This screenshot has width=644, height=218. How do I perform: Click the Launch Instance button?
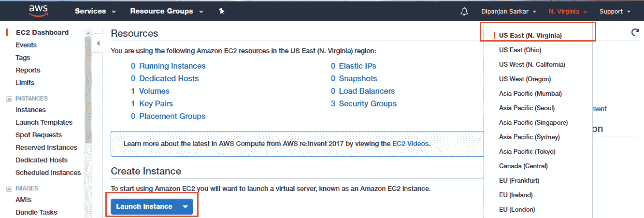144,207
